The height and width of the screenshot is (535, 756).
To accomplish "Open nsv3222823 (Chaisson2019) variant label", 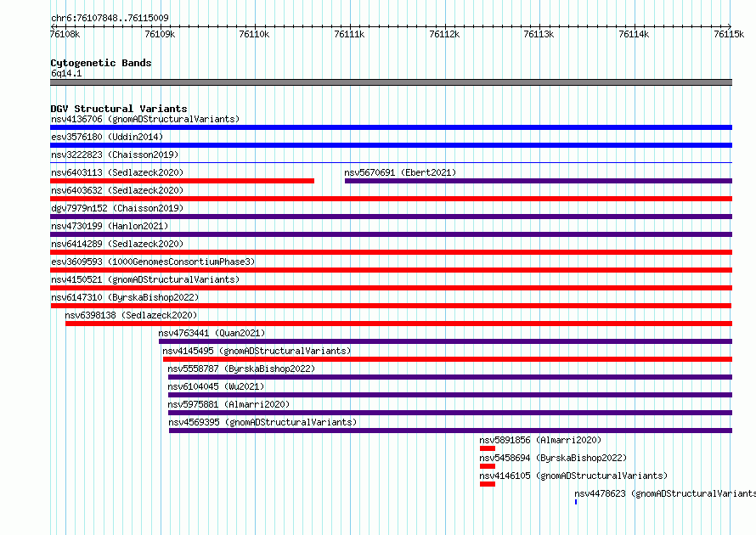I will click(115, 155).
